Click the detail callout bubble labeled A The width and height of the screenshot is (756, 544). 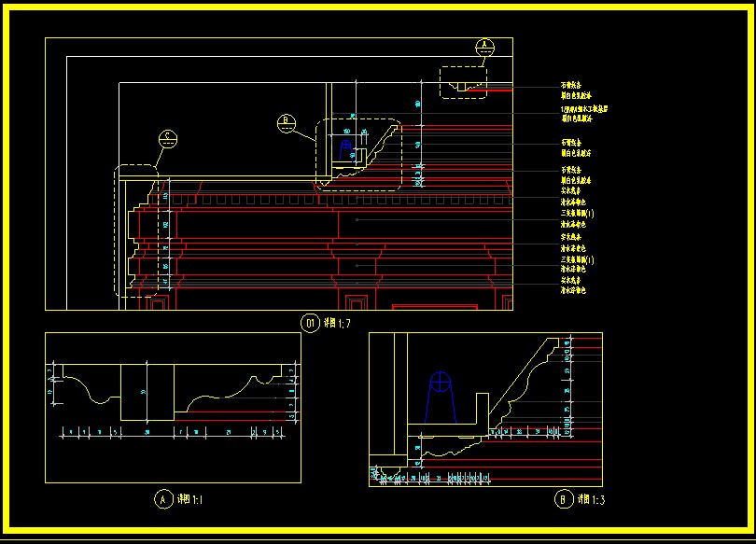pyautogui.click(x=484, y=48)
